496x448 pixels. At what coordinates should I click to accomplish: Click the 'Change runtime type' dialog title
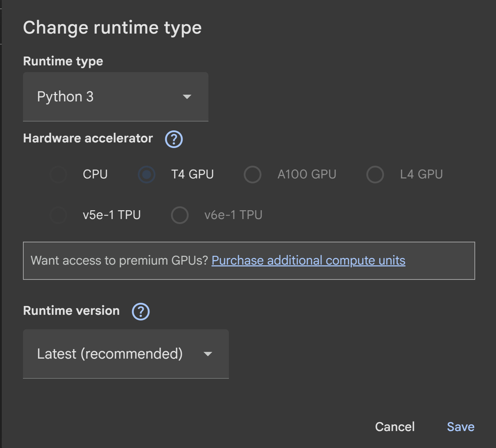point(112,28)
